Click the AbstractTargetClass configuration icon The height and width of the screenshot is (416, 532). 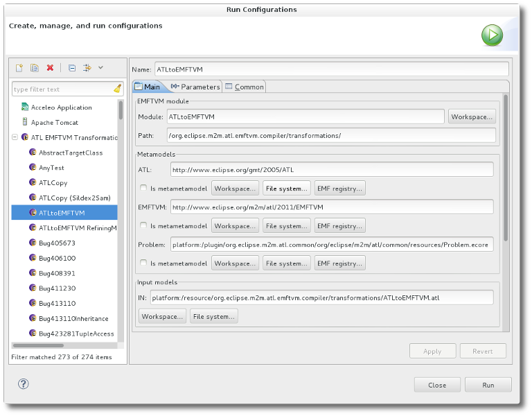(x=33, y=152)
